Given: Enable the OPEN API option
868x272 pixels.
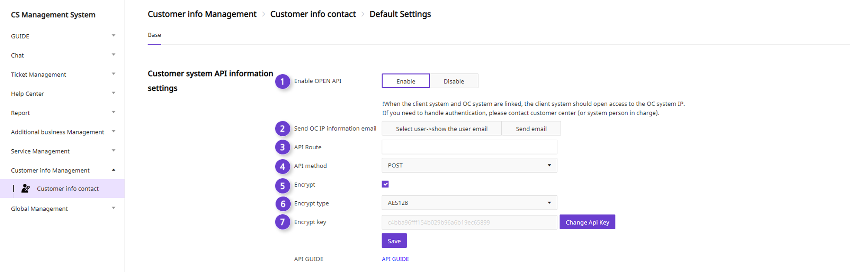Looking at the screenshot, I should [406, 81].
